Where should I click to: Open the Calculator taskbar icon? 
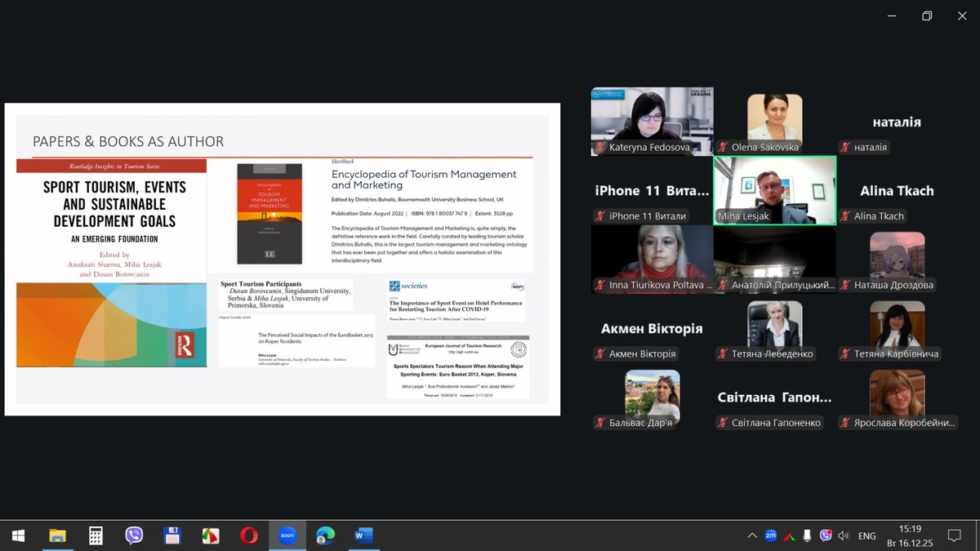tap(96, 535)
